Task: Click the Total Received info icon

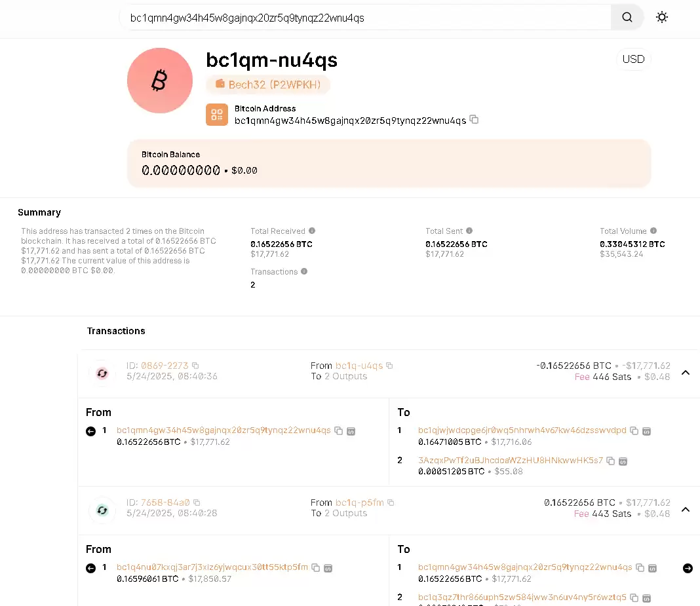Action: [x=312, y=231]
